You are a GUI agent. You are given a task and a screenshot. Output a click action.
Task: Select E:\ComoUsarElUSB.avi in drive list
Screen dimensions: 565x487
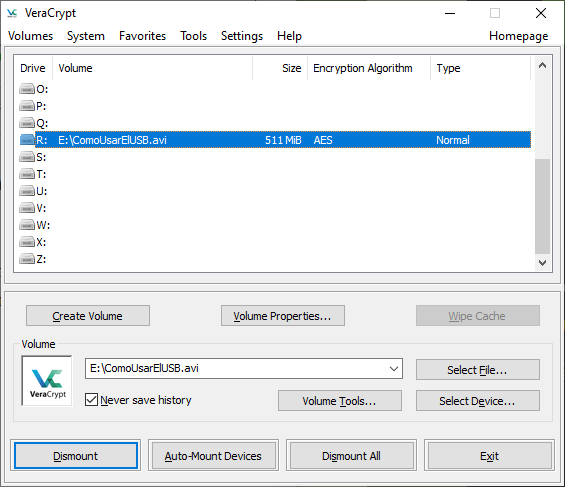point(112,140)
